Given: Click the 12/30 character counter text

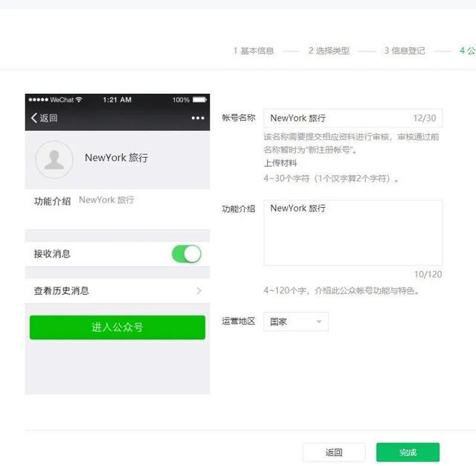Looking at the screenshot, I should click(x=425, y=118).
